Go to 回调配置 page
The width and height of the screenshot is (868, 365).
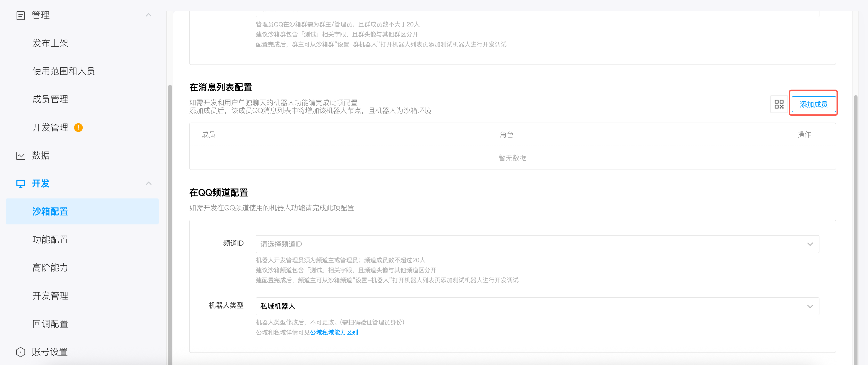50,324
